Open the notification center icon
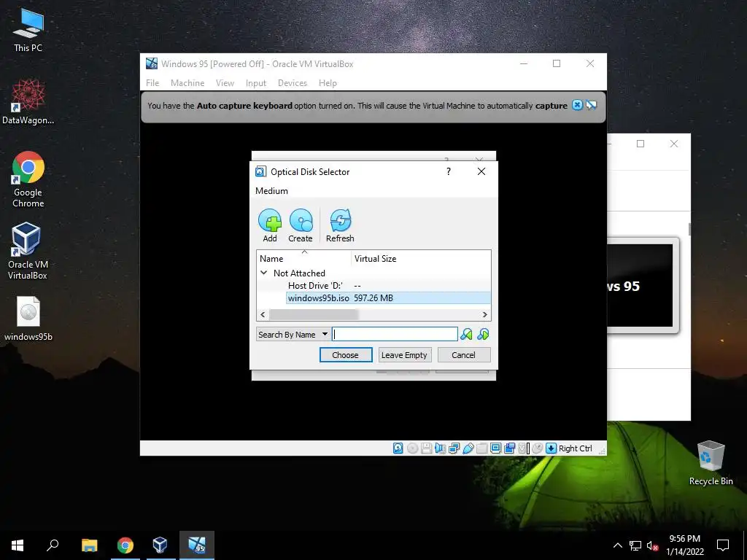Image resolution: width=747 pixels, height=560 pixels. click(723, 545)
